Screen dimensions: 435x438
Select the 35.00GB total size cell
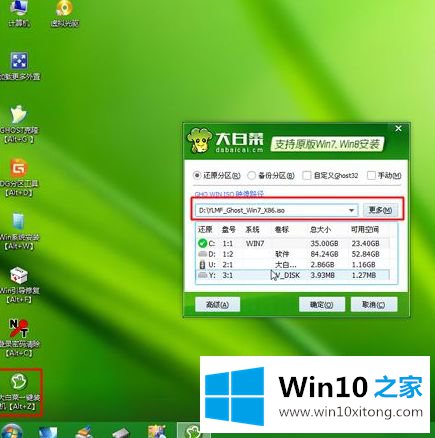point(324,244)
